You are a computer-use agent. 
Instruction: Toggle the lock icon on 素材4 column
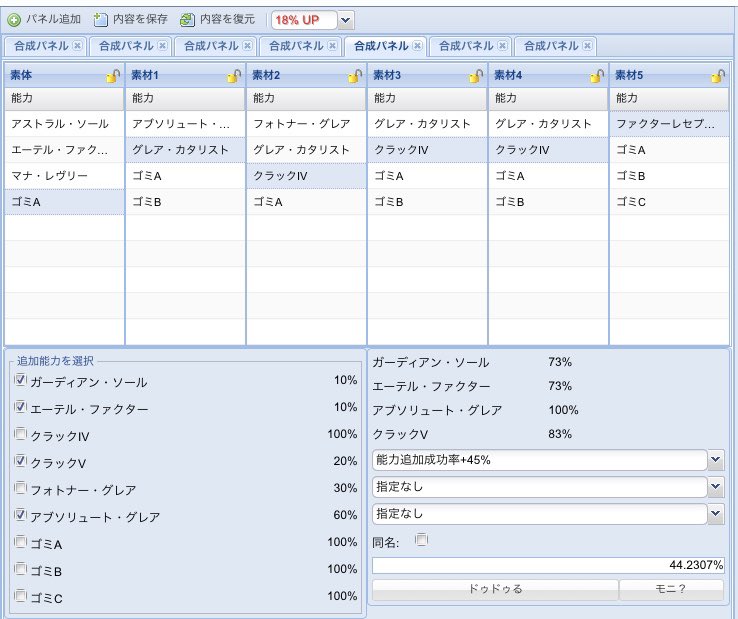(597, 75)
